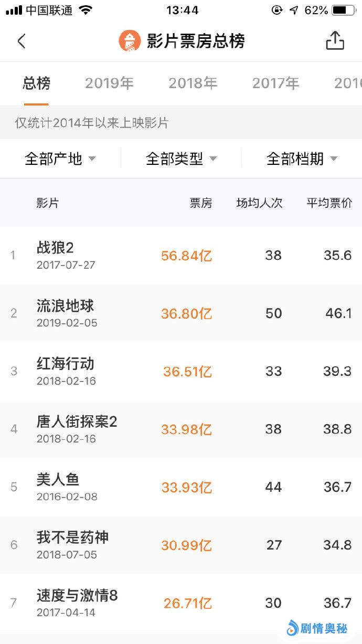This screenshot has height=644, width=362.
Task: Open the 全部产地 region dropdown
Action: coord(60,159)
